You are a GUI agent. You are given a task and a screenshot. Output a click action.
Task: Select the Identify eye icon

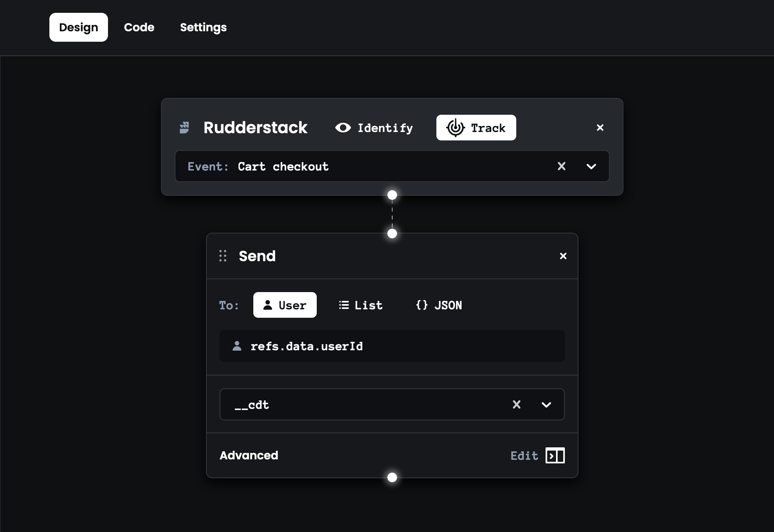pyautogui.click(x=343, y=128)
